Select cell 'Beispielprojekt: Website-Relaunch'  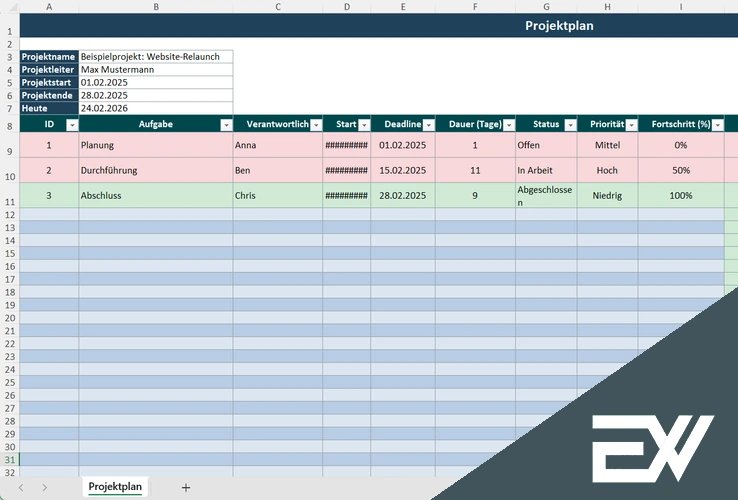pos(156,56)
